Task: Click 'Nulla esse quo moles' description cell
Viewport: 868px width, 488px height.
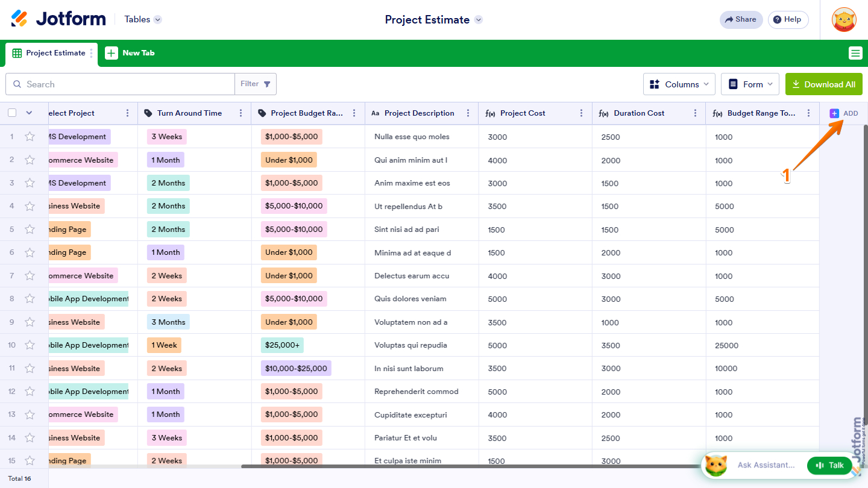Action: click(422, 137)
